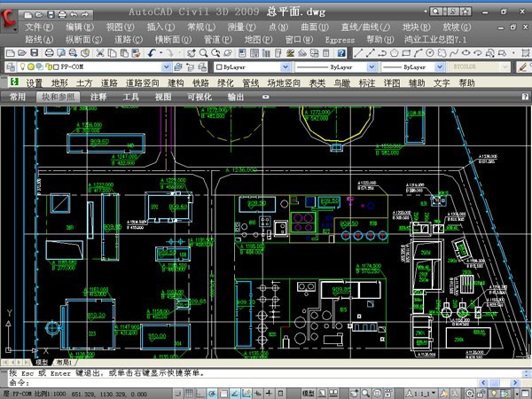
Task: Toggle Dynamic UCS in status bar
Action: click(246, 393)
